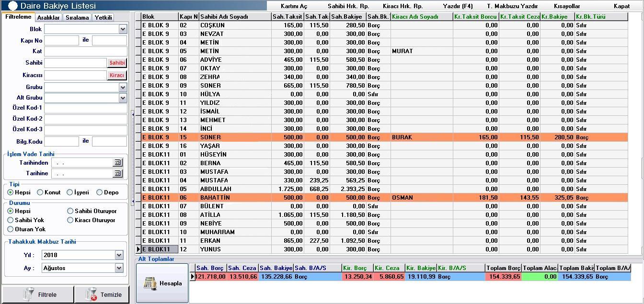The width and height of the screenshot is (644, 304).
Task: Click Kir. Bakiye total 19.110,99
Action: pyautogui.click(x=421, y=277)
